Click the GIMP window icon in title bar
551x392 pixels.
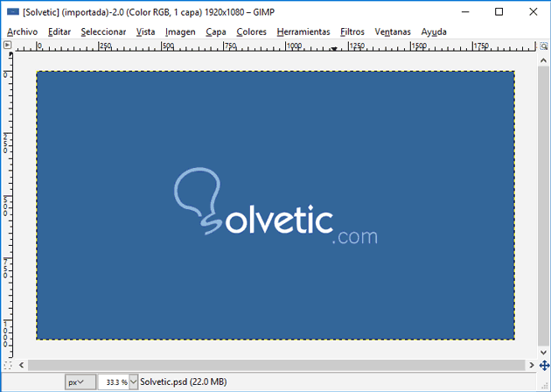point(13,12)
